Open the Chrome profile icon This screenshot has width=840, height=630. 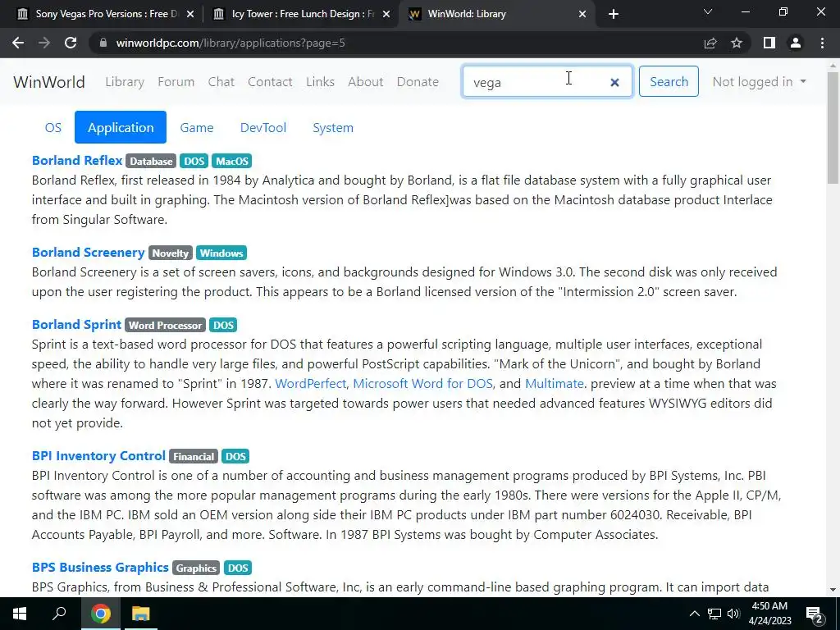tap(796, 43)
